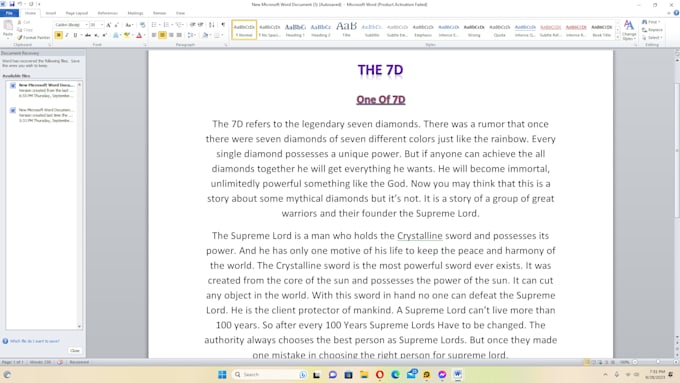This screenshot has width=680, height=383.
Task: Open the Select dropdown in Editing group
Action: pos(662,38)
